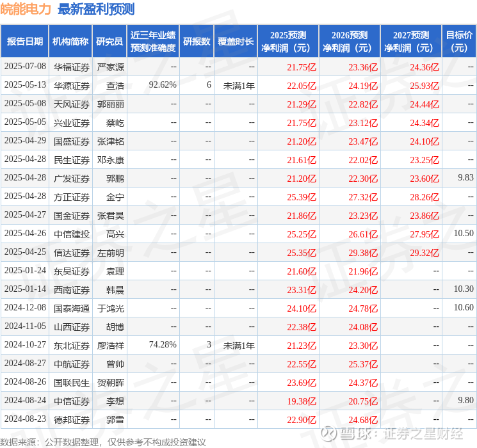The height and width of the screenshot is (448, 477).
Task: Select researcher cell 严家源
Action: 111,67
